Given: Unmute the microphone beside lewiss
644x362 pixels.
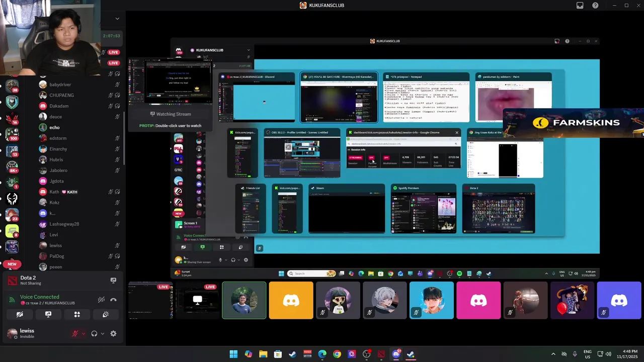Looking at the screenshot, I should point(75,333).
